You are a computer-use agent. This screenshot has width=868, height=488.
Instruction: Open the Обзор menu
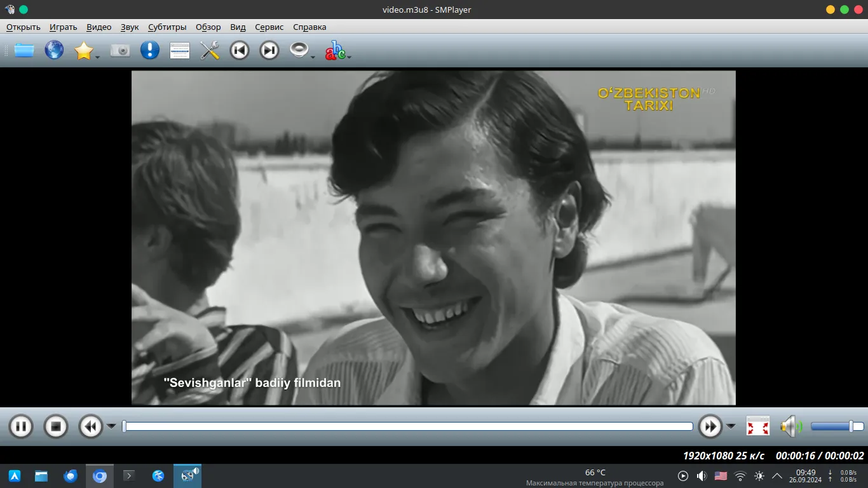coord(208,27)
